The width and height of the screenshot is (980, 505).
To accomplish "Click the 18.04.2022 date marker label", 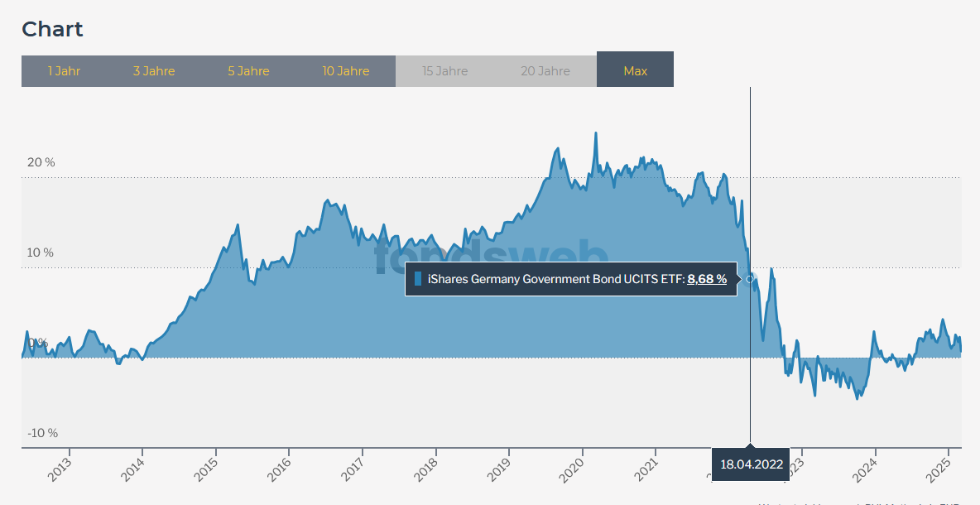I will [x=752, y=464].
